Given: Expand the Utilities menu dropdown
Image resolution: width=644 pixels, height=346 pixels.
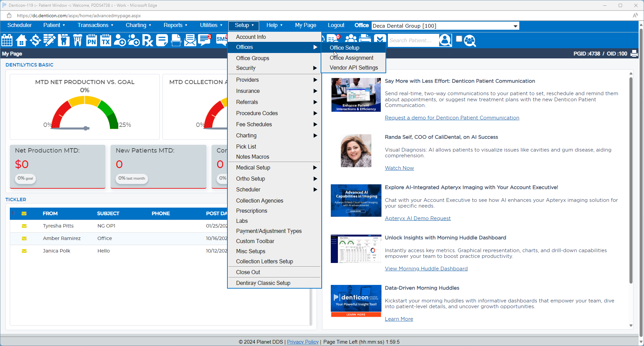Looking at the screenshot, I should click(211, 25).
